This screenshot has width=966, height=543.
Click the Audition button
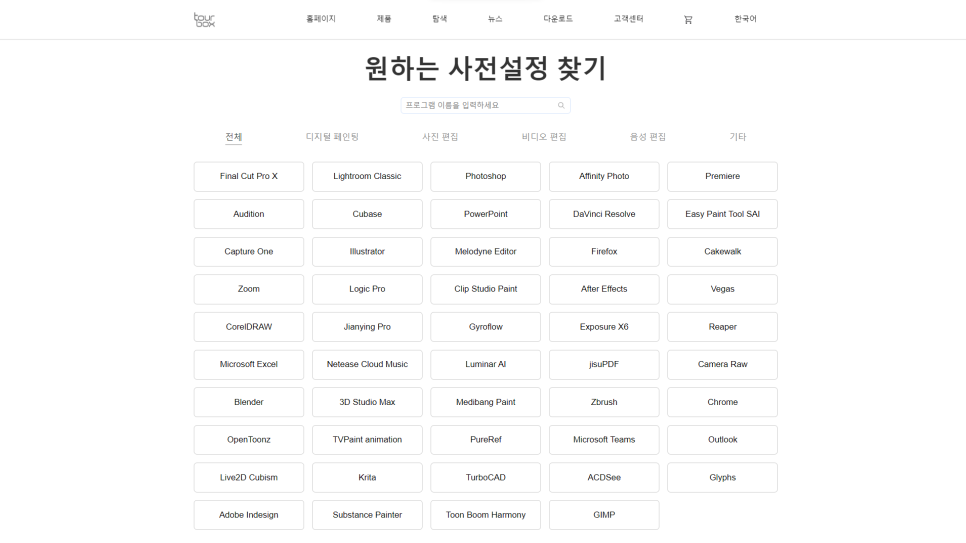pyautogui.click(x=249, y=214)
